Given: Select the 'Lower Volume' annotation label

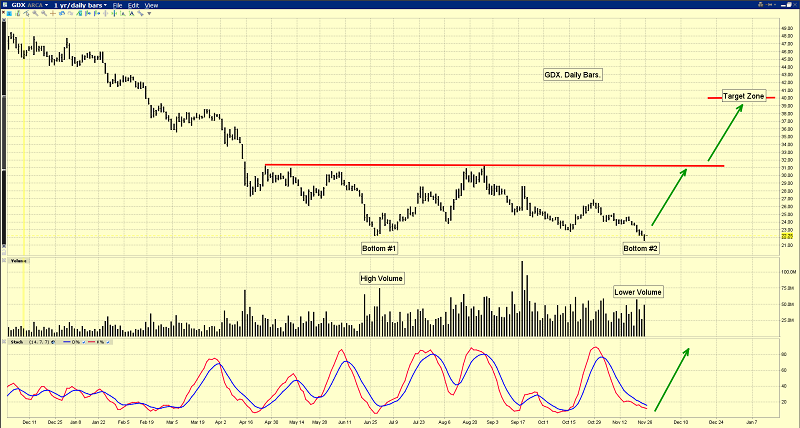Looking at the screenshot, I should [x=638, y=292].
